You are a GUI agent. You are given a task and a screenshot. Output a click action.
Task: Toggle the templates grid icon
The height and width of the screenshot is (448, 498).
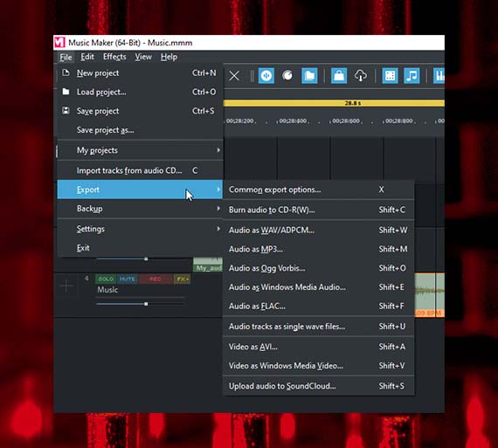click(x=390, y=76)
